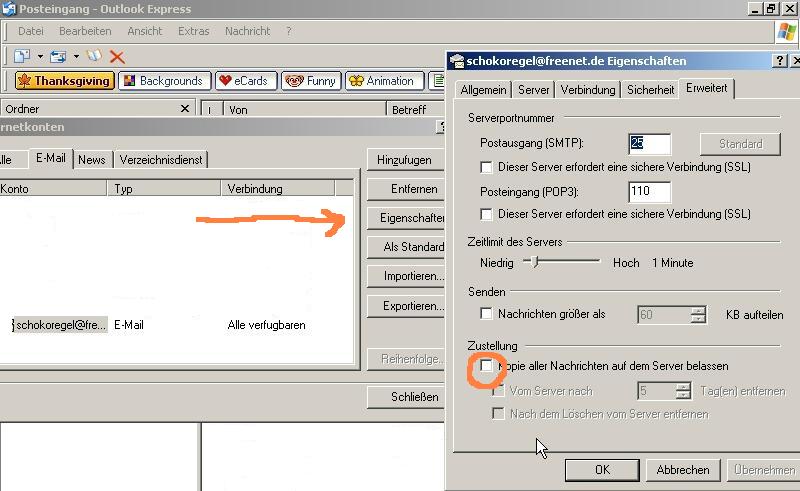Screen dimensions: 800x491
Task: Click the Send/Receive toolbar icon
Action: tap(58, 56)
